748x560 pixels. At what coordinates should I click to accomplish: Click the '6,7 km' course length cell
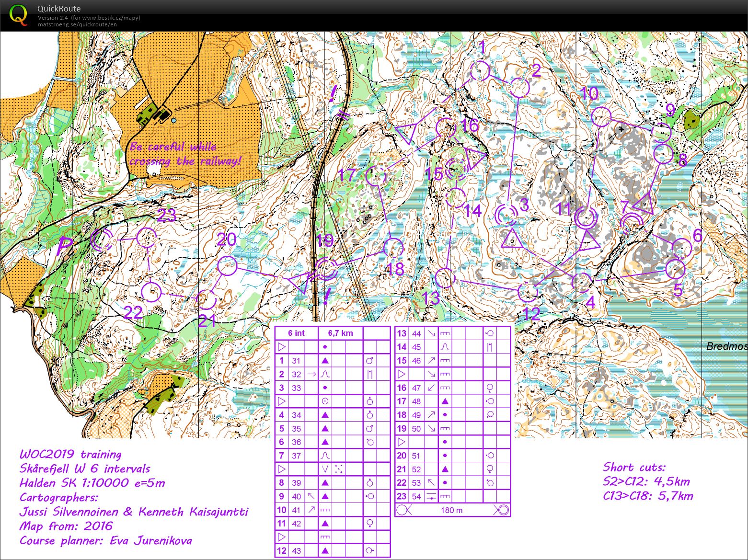(x=341, y=333)
